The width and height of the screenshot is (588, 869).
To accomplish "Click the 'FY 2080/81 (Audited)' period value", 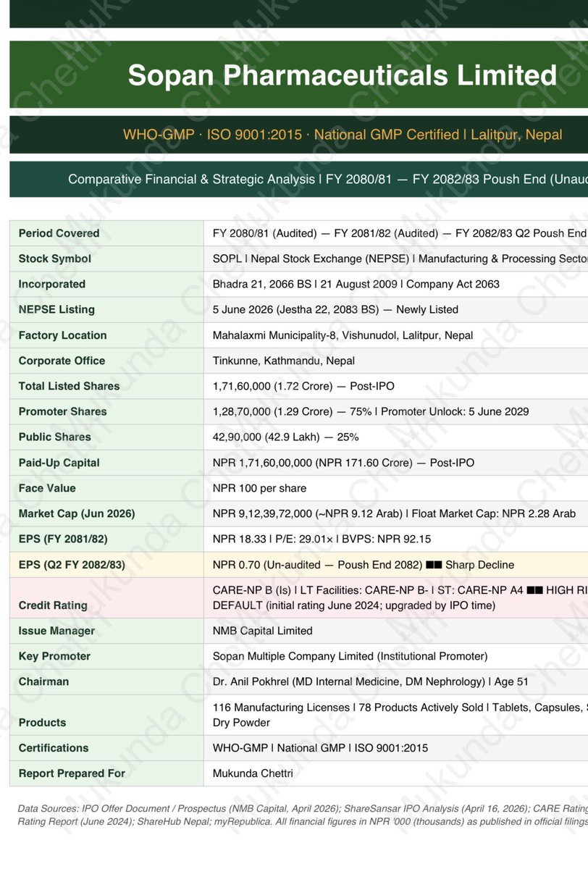I will pos(400,233).
